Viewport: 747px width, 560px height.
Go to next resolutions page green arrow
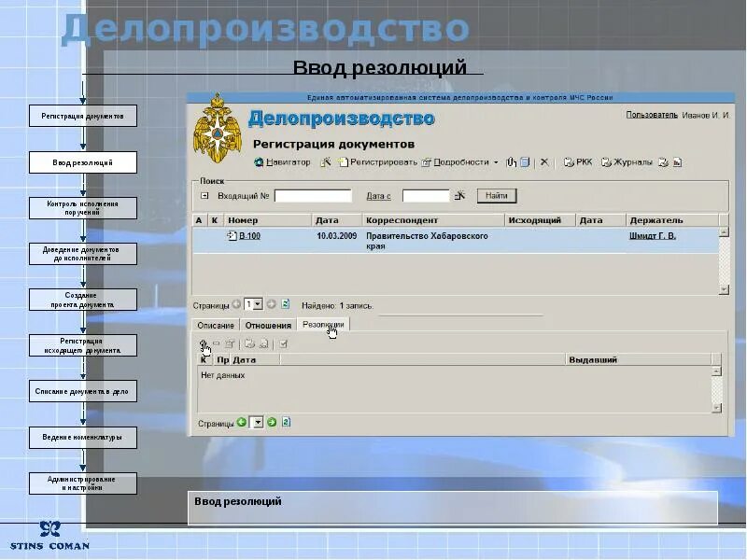tap(272, 422)
